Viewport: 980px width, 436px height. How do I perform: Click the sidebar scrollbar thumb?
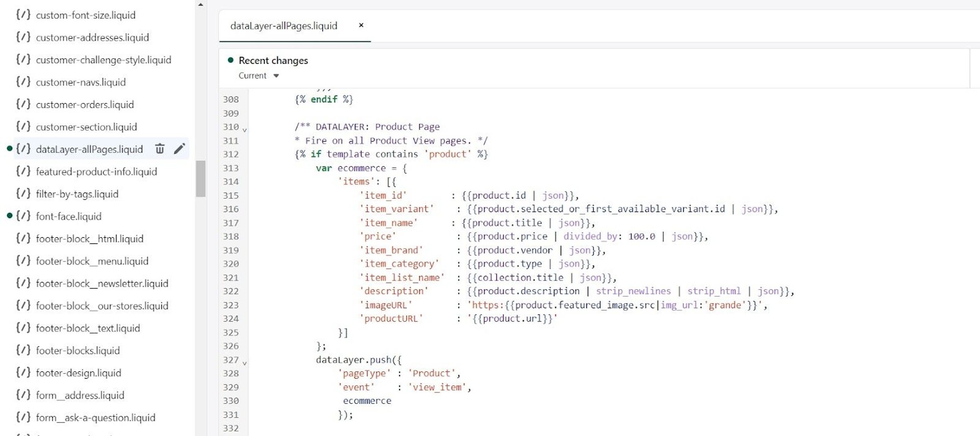201,178
